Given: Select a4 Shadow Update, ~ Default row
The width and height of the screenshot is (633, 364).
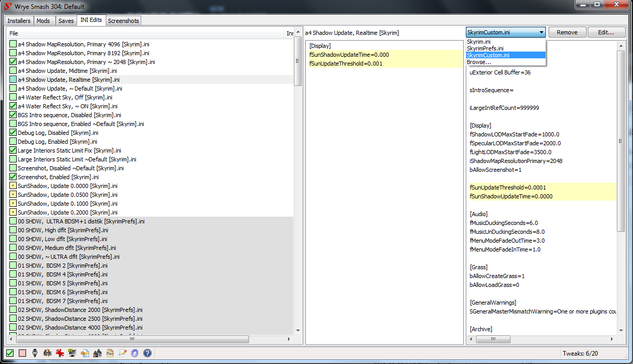Looking at the screenshot, I should point(151,89).
